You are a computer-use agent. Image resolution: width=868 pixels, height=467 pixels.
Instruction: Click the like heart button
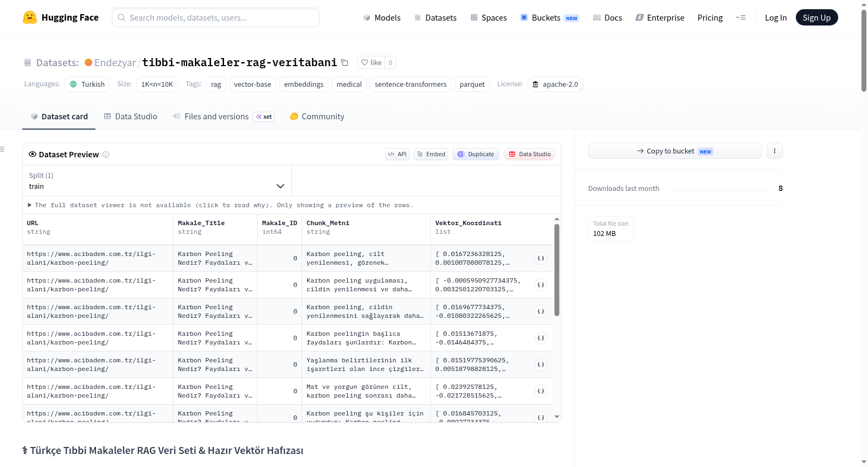371,62
